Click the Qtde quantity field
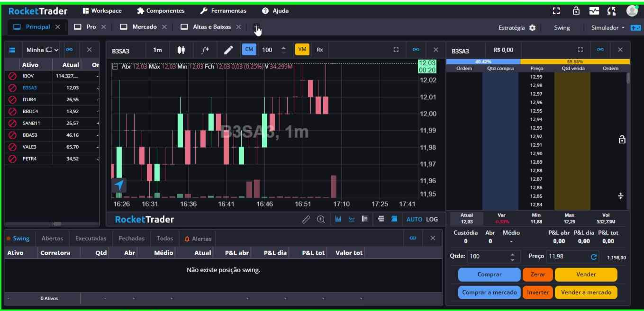This screenshot has height=311, width=644. tap(491, 257)
